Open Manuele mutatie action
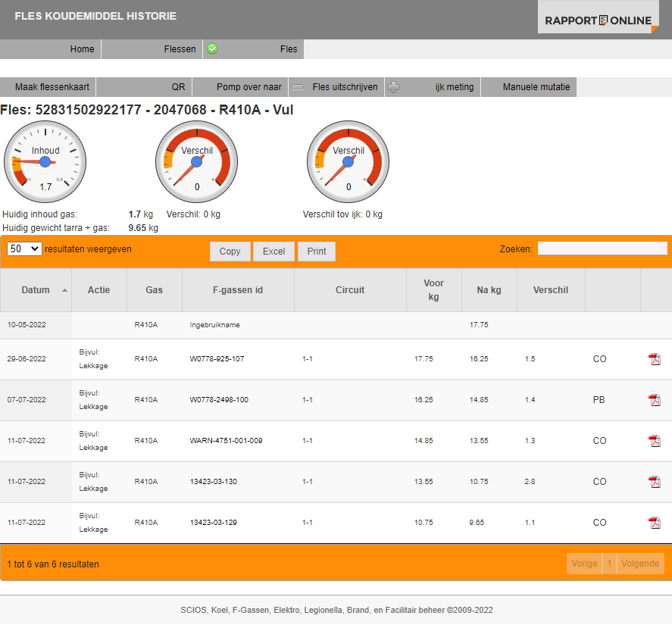Viewport: 672px width, 625px height. pyautogui.click(x=536, y=87)
